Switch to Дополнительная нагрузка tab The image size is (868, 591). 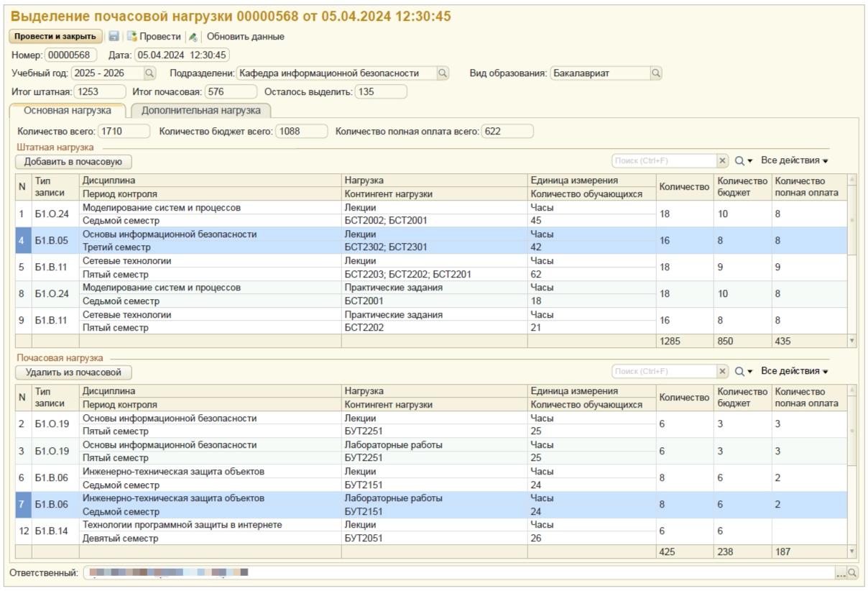(x=200, y=111)
